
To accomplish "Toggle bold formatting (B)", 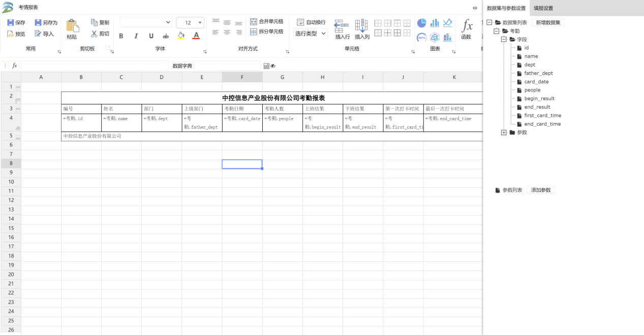I will tap(121, 36).
